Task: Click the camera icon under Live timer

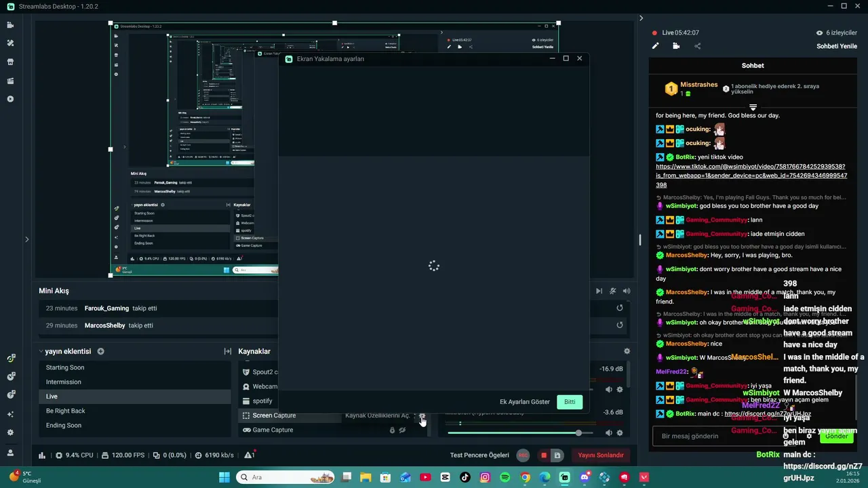Action: [676, 46]
